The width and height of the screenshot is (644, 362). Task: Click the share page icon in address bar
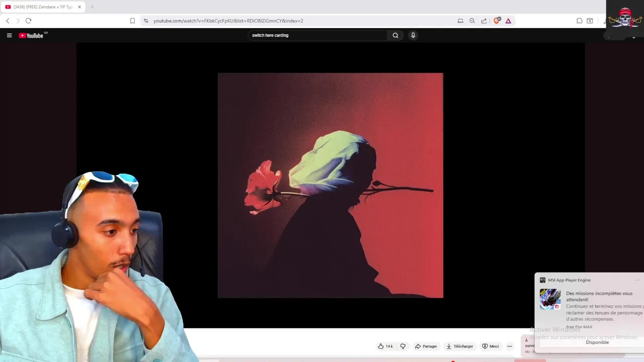point(484,21)
